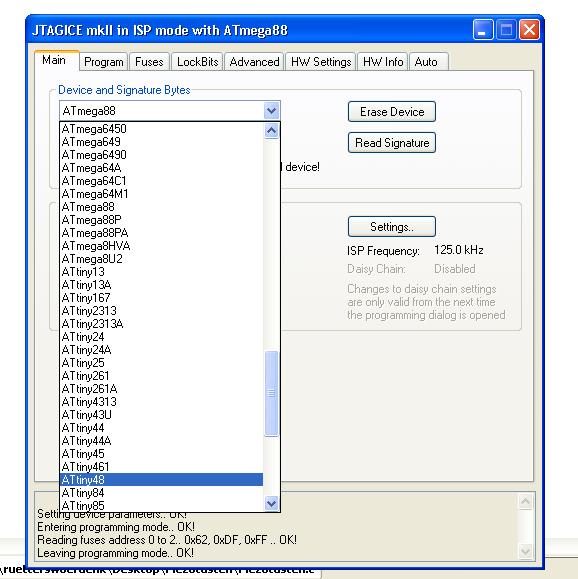Choose ATmega64M1 in the list
The height and width of the screenshot is (579, 578).
tap(161, 194)
